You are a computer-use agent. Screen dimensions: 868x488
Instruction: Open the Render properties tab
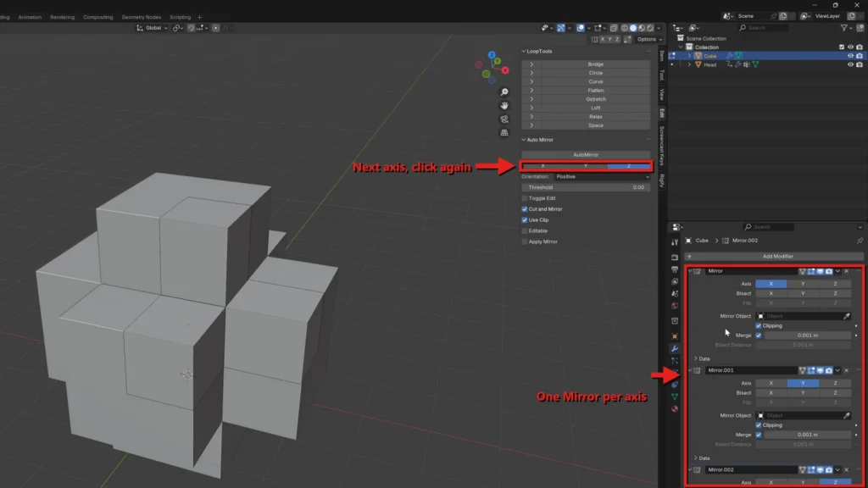675,258
